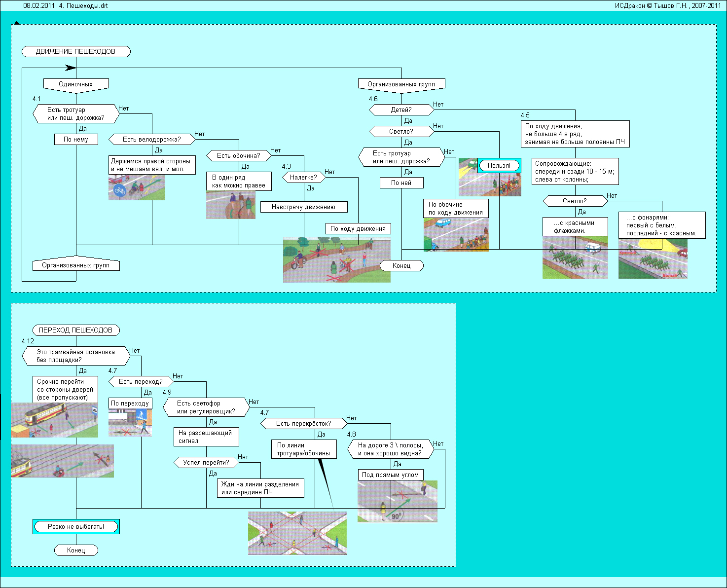
Task: Select the 'Навстречу движению' action block
Action: click(x=303, y=207)
